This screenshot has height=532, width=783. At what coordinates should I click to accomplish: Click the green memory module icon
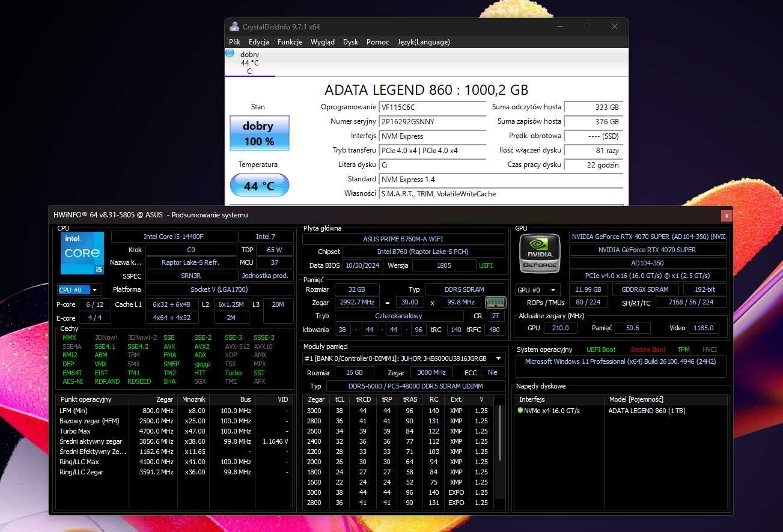point(495,302)
